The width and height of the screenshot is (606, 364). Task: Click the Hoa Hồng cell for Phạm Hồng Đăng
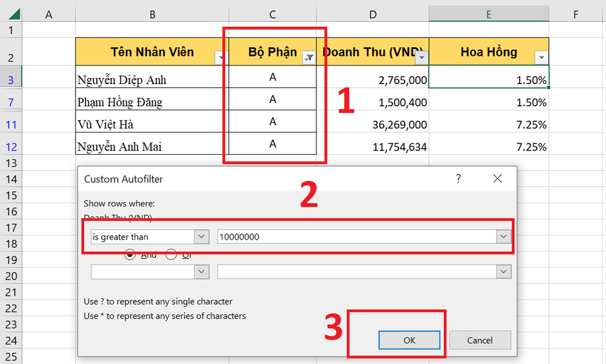click(489, 99)
